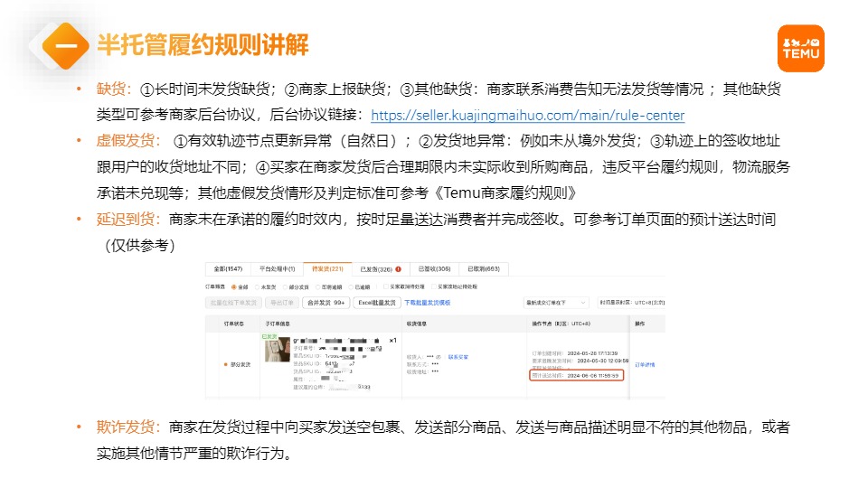
Task: Open the seller.kuajingmaihuo.com rule-center link
Action: tap(527, 116)
